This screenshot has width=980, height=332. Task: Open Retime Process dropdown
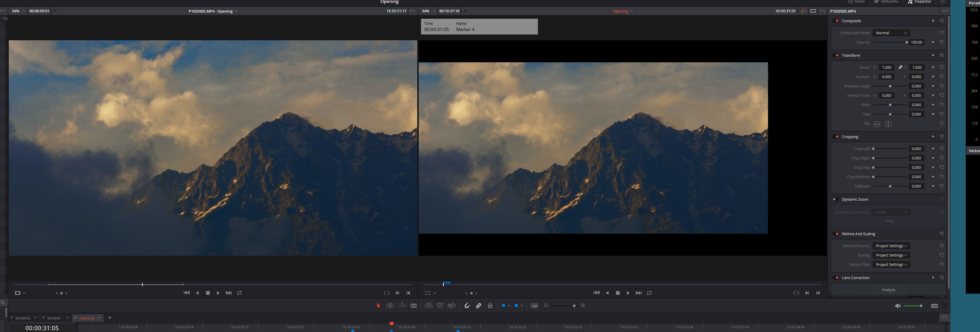[891, 246]
